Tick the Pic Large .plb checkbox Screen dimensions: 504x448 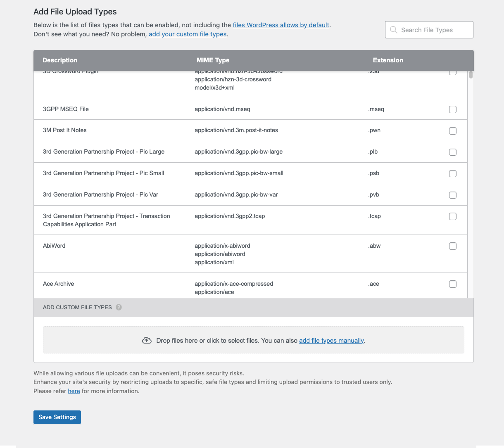pos(453,152)
